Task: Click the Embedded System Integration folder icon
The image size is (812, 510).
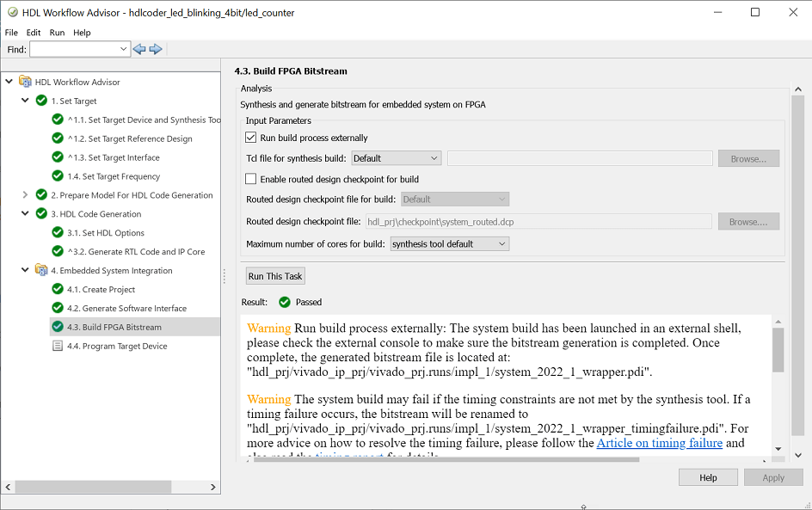Action: click(41, 270)
